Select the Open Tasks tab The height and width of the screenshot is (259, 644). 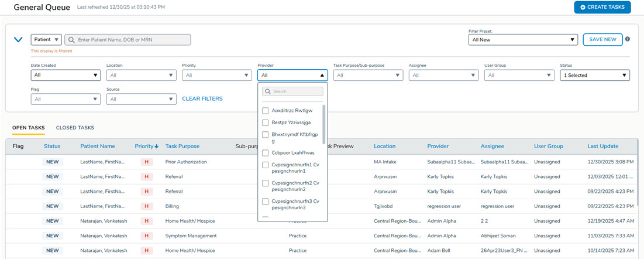[28, 128]
